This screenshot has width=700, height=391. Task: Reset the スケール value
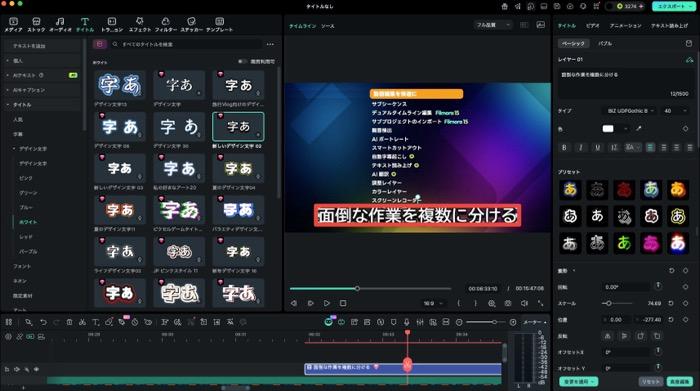tap(671, 304)
